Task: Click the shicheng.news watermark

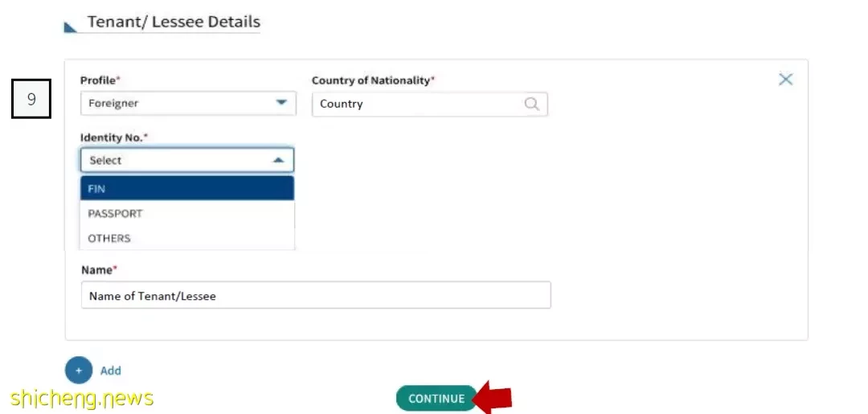Action: (x=81, y=398)
